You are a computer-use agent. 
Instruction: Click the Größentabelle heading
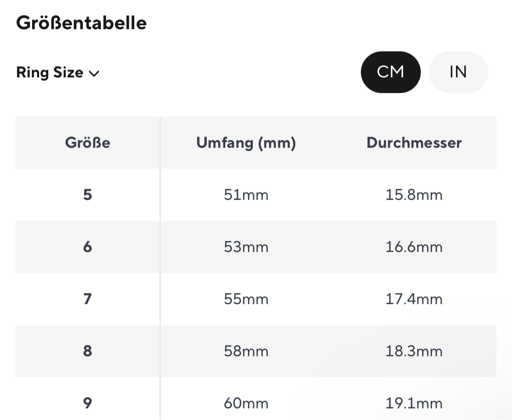(x=81, y=23)
